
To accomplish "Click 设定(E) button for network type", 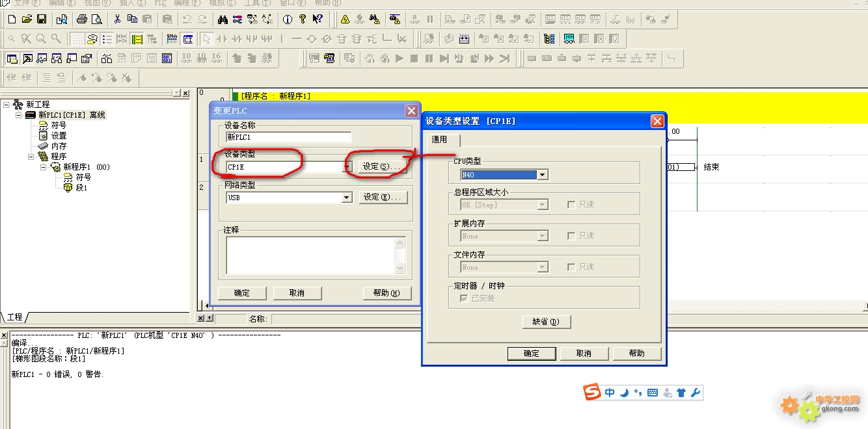I will pyautogui.click(x=384, y=197).
